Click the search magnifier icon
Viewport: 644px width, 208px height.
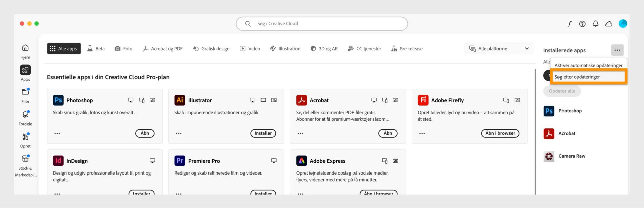[x=248, y=24]
